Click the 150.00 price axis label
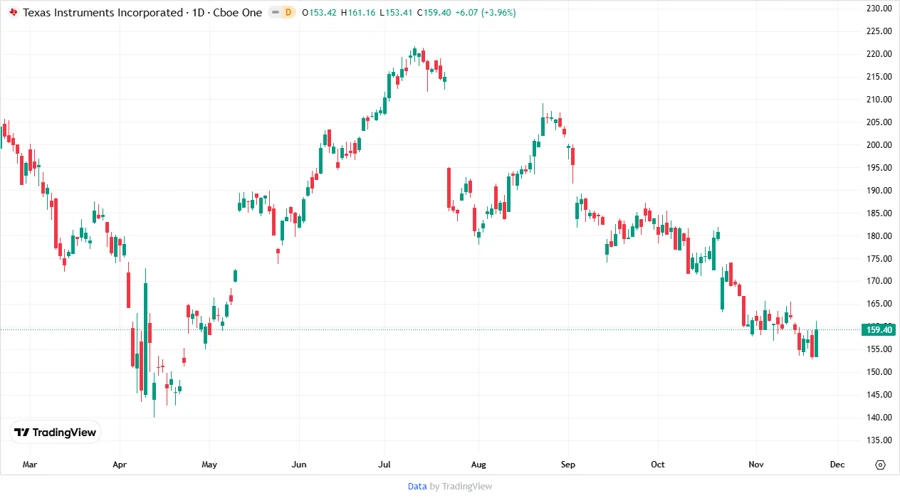The image size is (900, 498). click(x=879, y=372)
